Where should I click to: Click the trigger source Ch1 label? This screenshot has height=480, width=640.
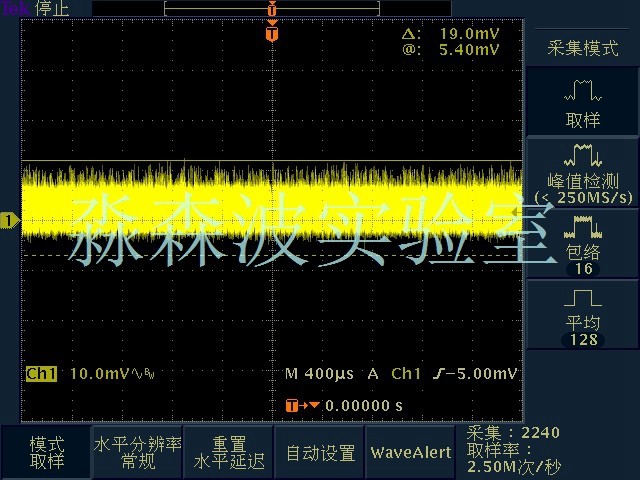(406, 373)
